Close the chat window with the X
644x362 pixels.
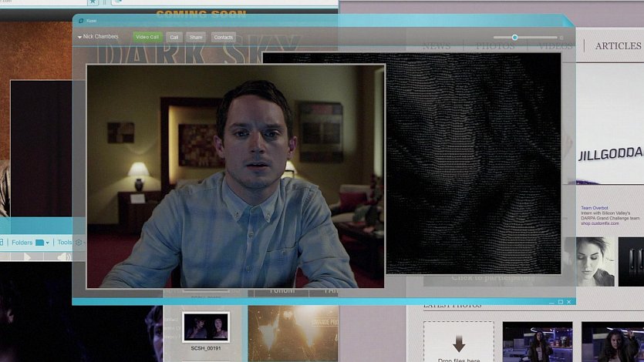point(570,302)
